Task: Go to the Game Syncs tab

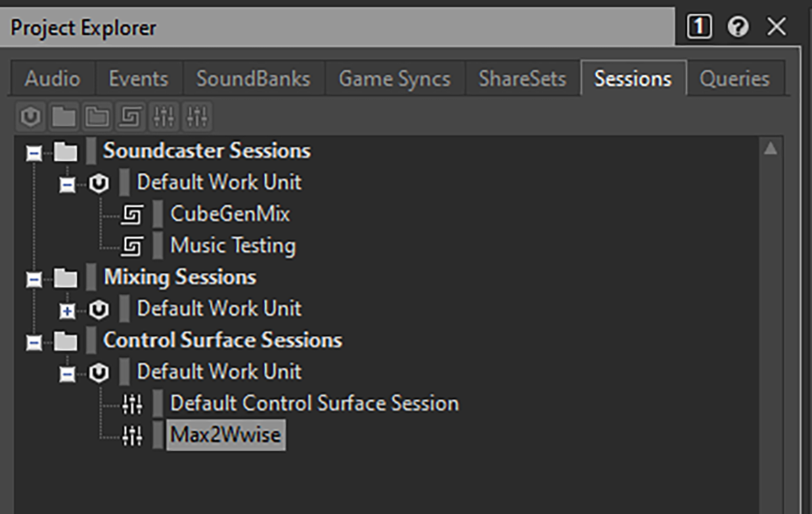Action: point(394,79)
